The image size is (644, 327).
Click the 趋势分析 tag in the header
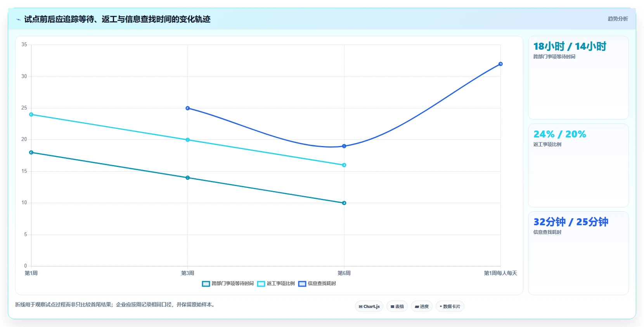(618, 19)
